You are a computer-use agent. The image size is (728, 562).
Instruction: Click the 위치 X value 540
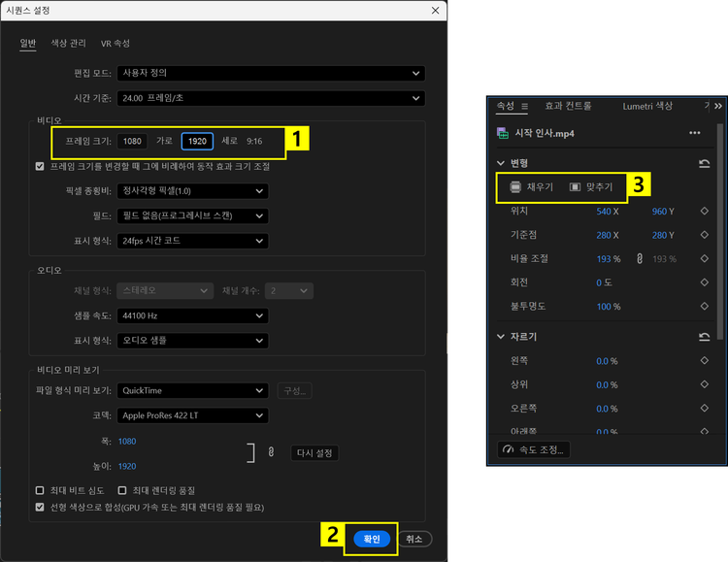tap(604, 212)
